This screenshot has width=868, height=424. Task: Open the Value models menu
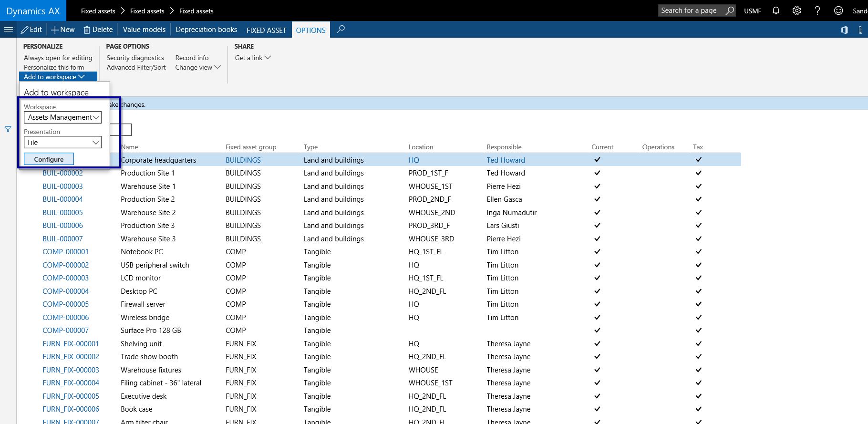click(144, 30)
